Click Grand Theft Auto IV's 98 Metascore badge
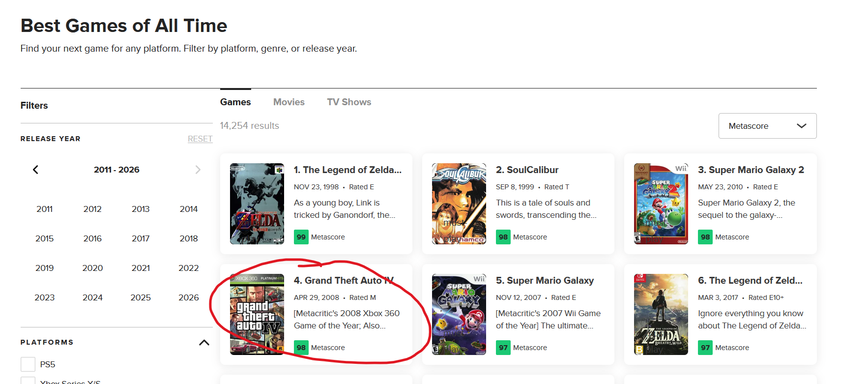This screenshot has width=868, height=384. click(x=301, y=348)
